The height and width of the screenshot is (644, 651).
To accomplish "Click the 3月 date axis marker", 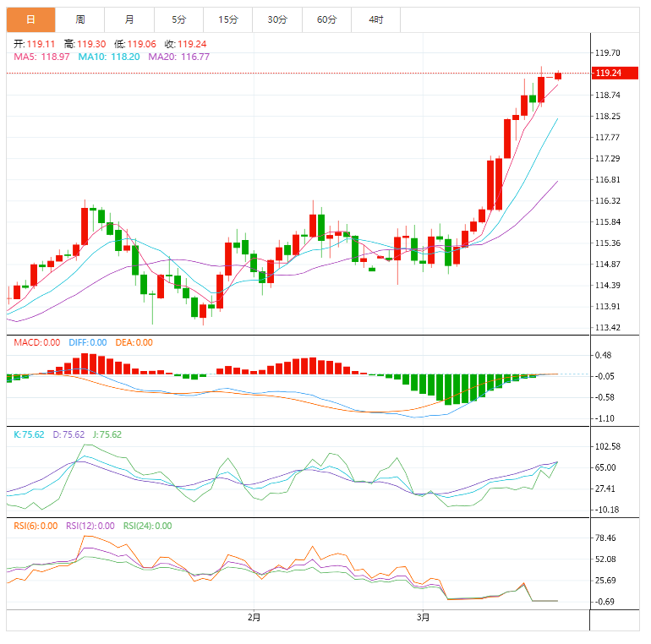I will coord(423,618).
